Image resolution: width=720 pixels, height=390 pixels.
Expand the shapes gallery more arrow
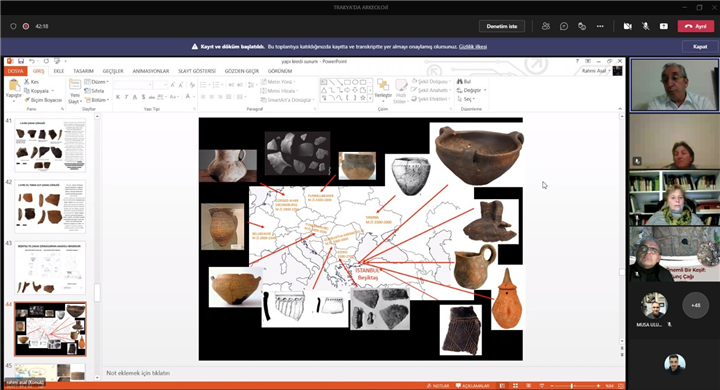click(x=371, y=99)
